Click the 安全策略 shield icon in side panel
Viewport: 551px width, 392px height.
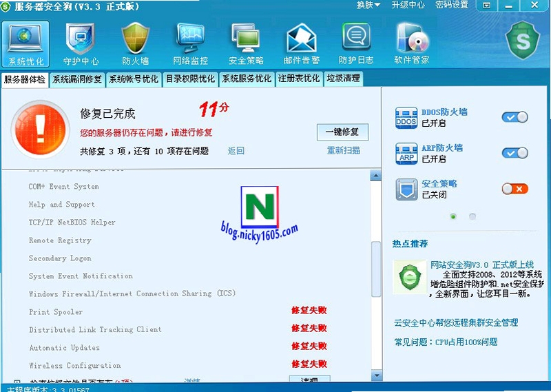pyautogui.click(x=406, y=189)
